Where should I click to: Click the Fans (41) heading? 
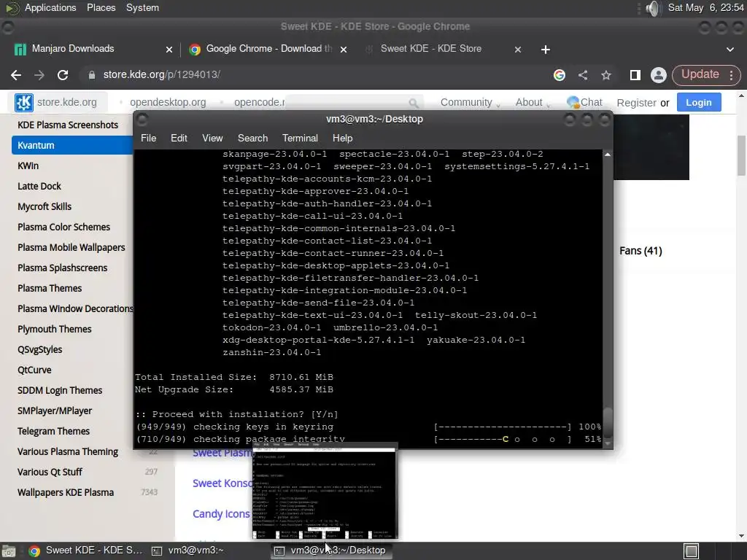(640, 251)
